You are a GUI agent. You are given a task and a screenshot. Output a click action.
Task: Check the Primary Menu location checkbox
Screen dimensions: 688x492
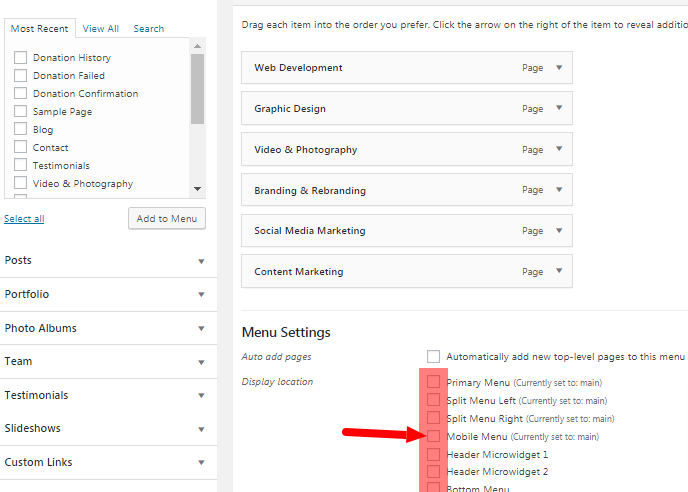(x=433, y=381)
